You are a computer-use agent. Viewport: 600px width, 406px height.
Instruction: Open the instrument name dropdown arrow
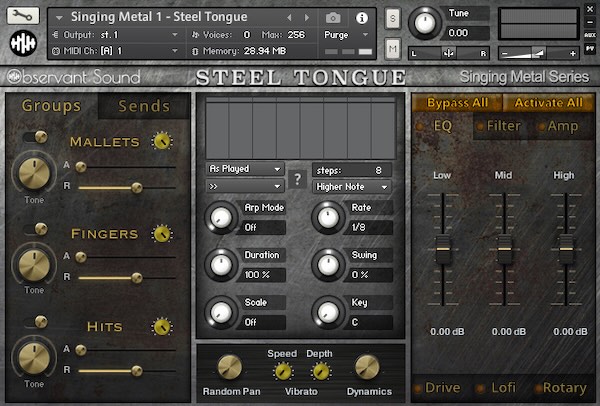click(x=59, y=18)
